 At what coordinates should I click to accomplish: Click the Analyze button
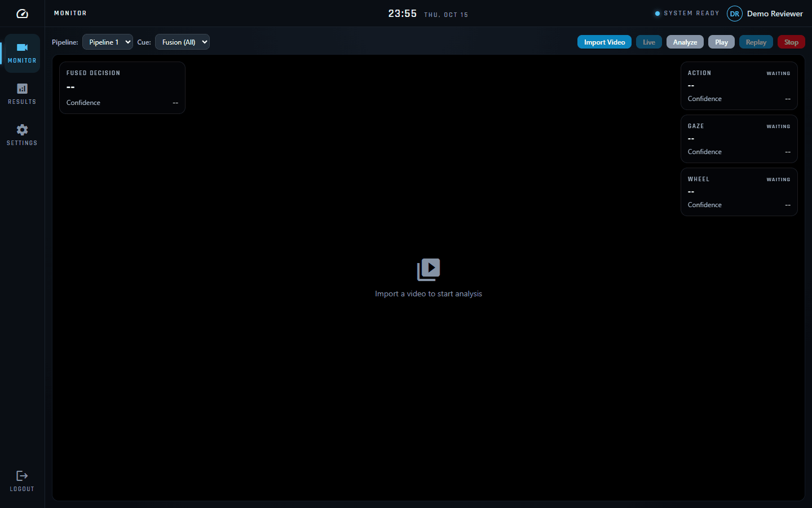tap(685, 42)
